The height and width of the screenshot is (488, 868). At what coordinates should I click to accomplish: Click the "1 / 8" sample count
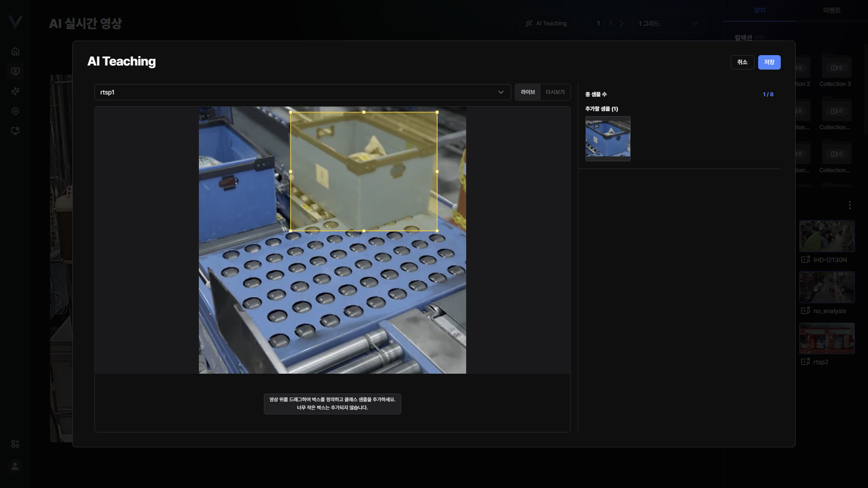[768, 94]
